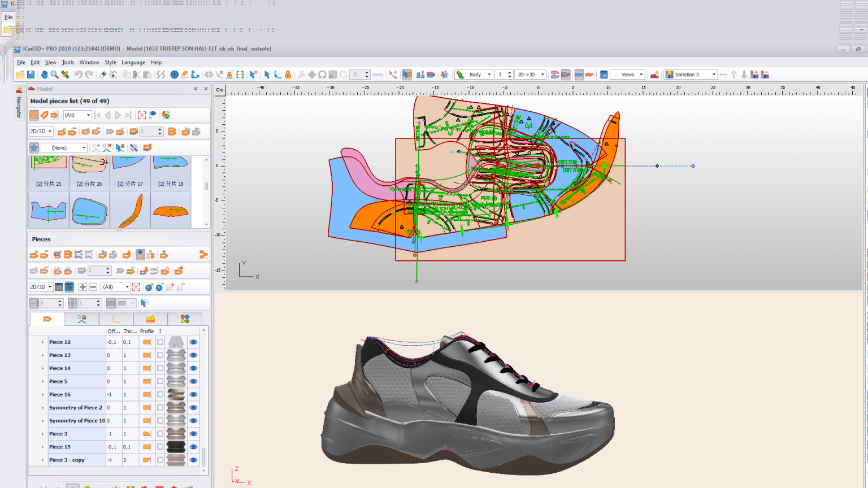The width and height of the screenshot is (868, 488).
Task: Click the blue star favorites icon
Action: coord(34,147)
